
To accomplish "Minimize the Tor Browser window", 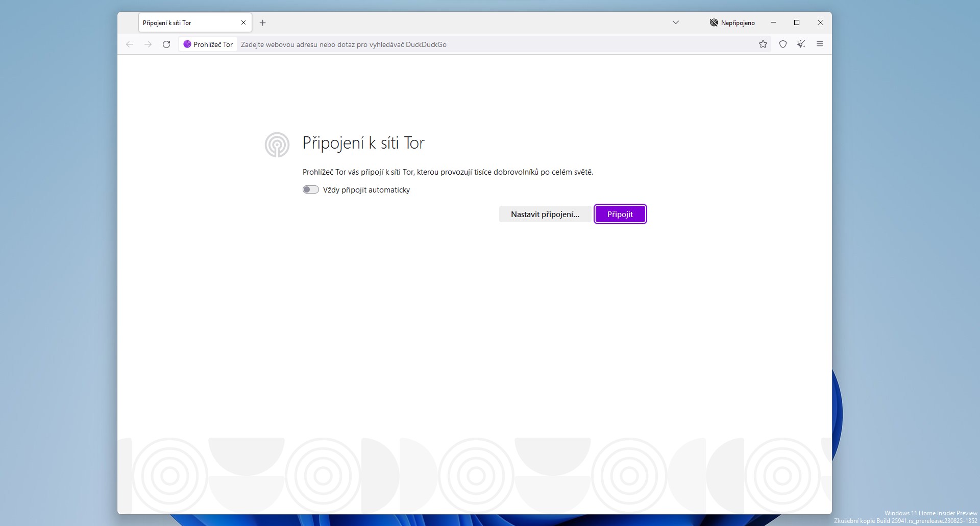I will tap(773, 22).
